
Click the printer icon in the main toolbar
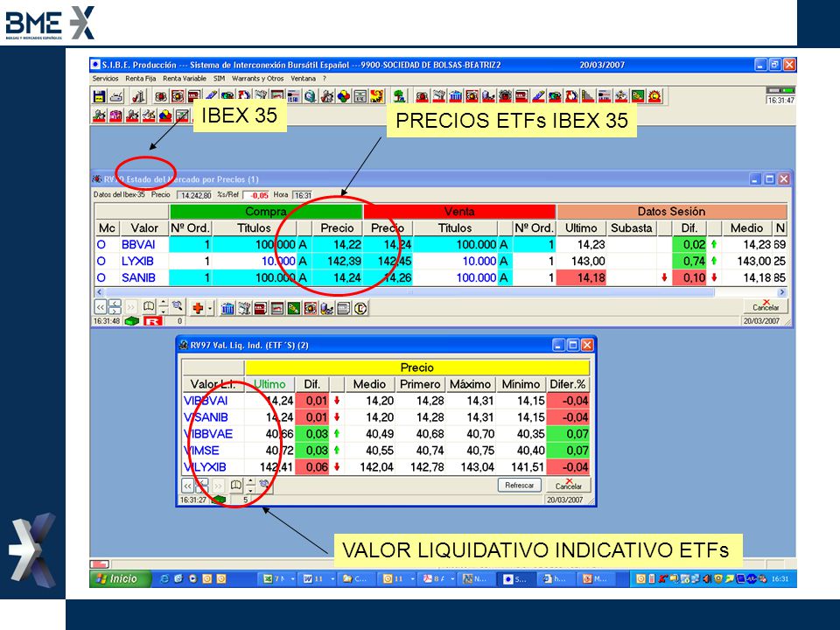pyautogui.click(x=116, y=96)
